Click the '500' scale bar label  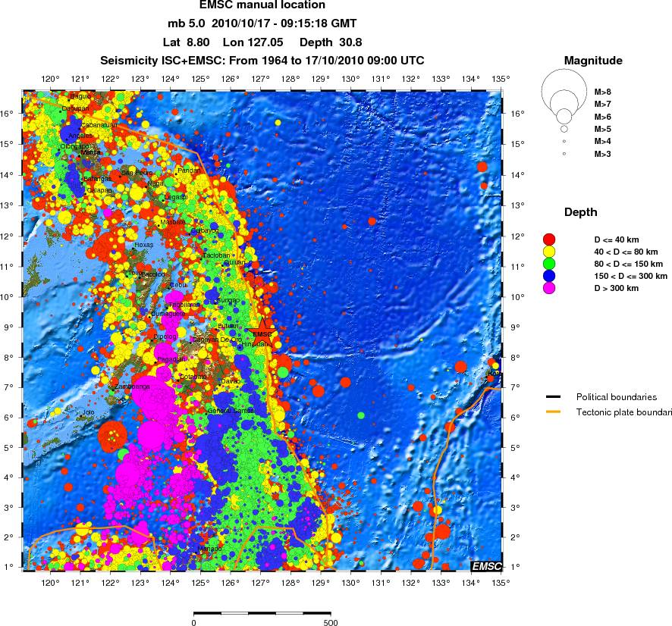point(331,622)
